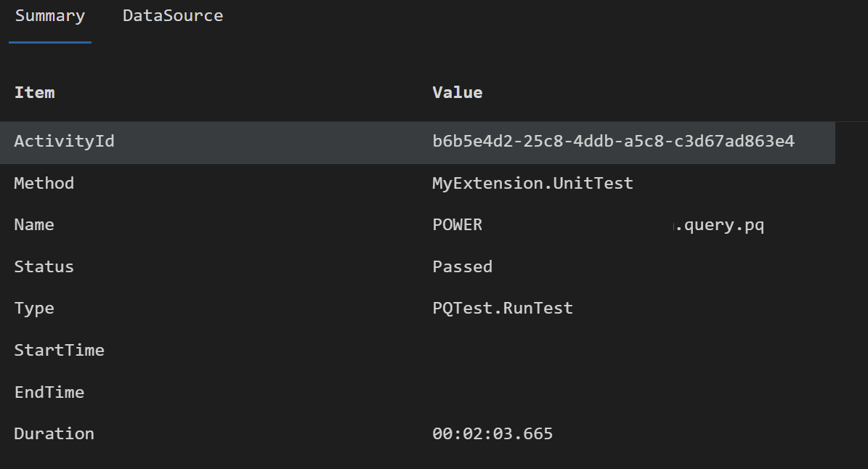This screenshot has height=469, width=868.
Task: Select the Type row label
Action: 34,309
